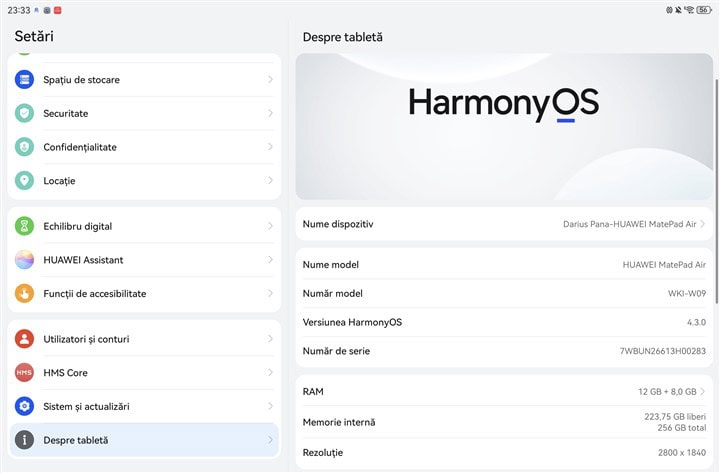Open the Nume dispozitiv row

pos(504,224)
